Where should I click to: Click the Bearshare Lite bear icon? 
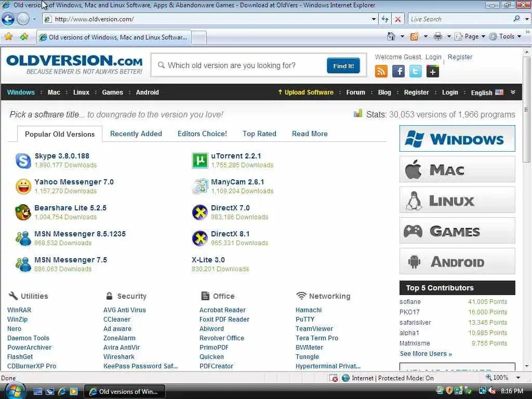[x=23, y=212]
